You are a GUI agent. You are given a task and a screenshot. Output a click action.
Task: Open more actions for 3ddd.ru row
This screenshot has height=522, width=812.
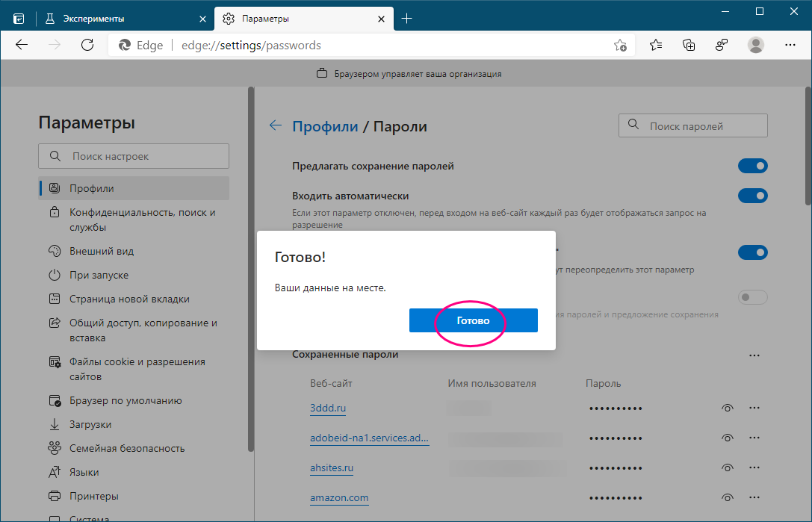tap(754, 408)
